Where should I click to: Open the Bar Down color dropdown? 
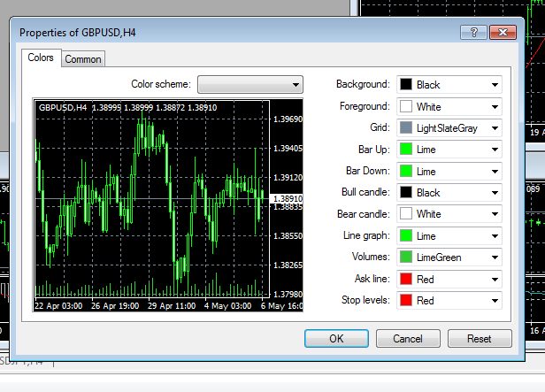[449, 171]
